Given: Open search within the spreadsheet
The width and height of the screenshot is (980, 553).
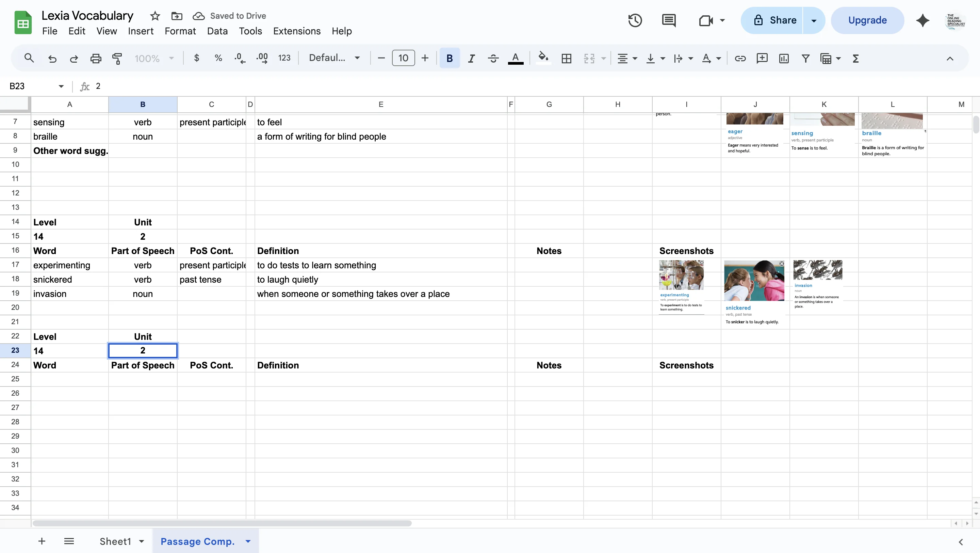Looking at the screenshot, I should click(x=29, y=58).
